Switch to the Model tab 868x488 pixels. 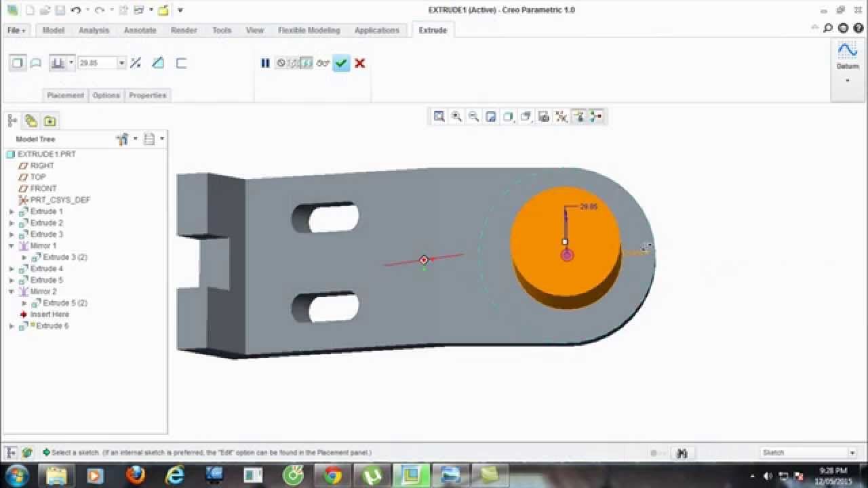pyautogui.click(x=54, y=30)
